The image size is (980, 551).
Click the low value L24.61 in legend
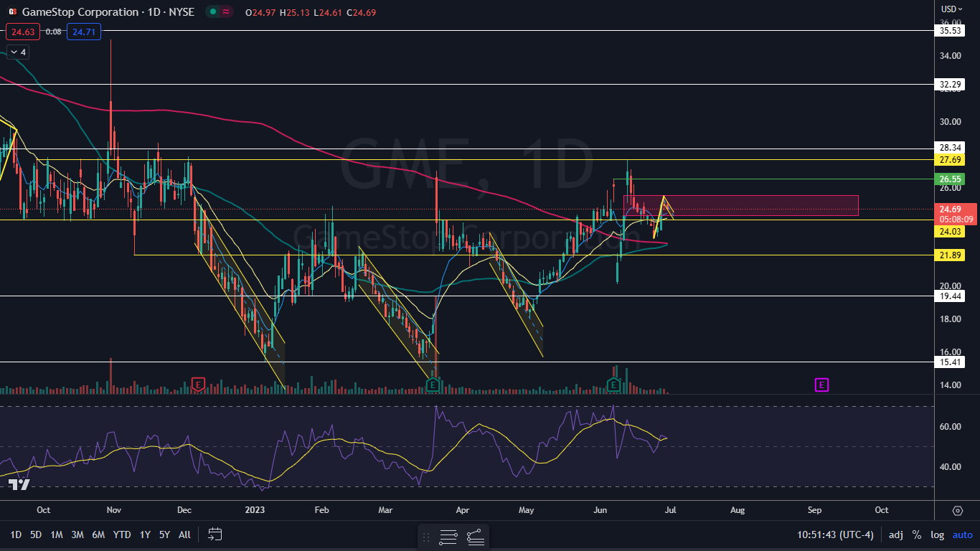pyautogui.click(x=327, y=12)
